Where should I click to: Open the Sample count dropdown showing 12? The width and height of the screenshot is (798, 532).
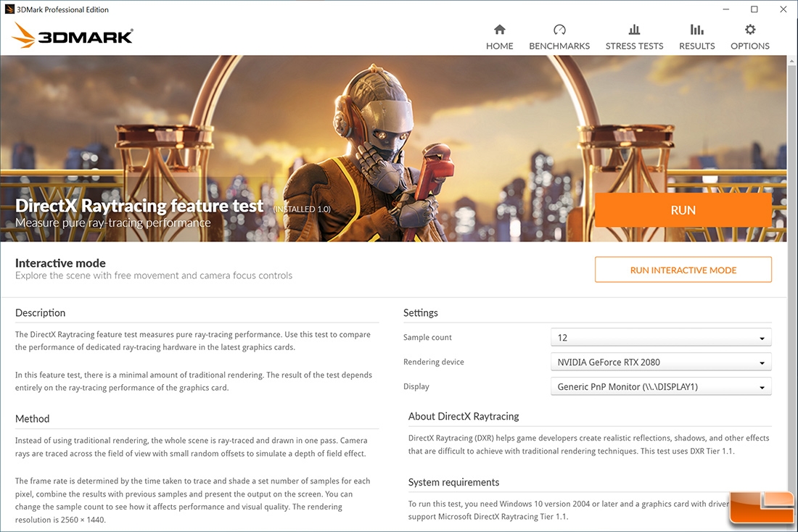point(661,337)
